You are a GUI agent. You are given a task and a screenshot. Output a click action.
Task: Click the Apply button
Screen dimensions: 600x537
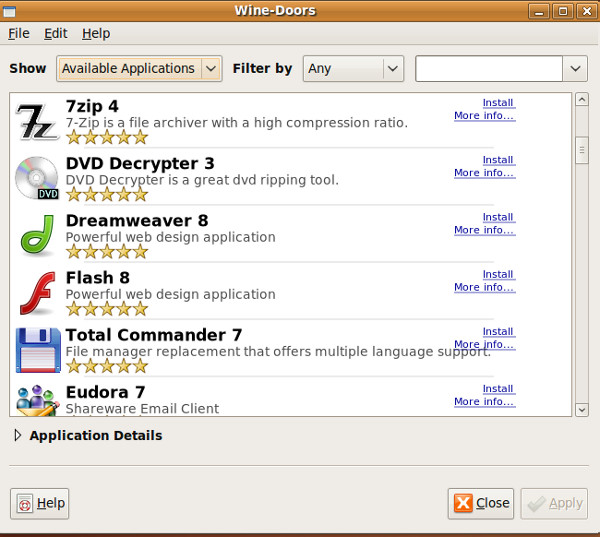[x=554, y=504]
